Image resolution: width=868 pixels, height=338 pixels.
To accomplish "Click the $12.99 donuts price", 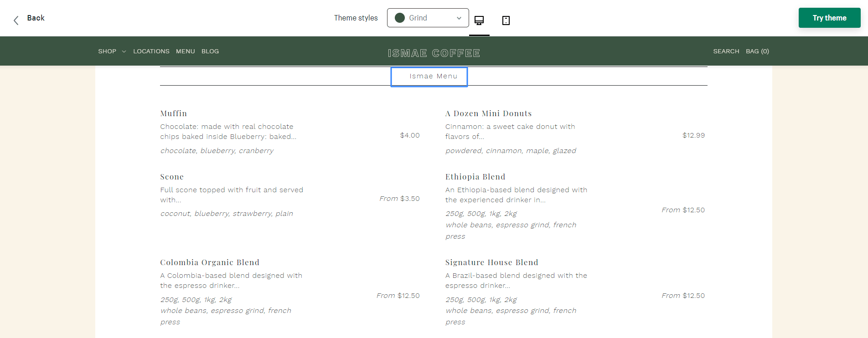I will click(693, 135).
